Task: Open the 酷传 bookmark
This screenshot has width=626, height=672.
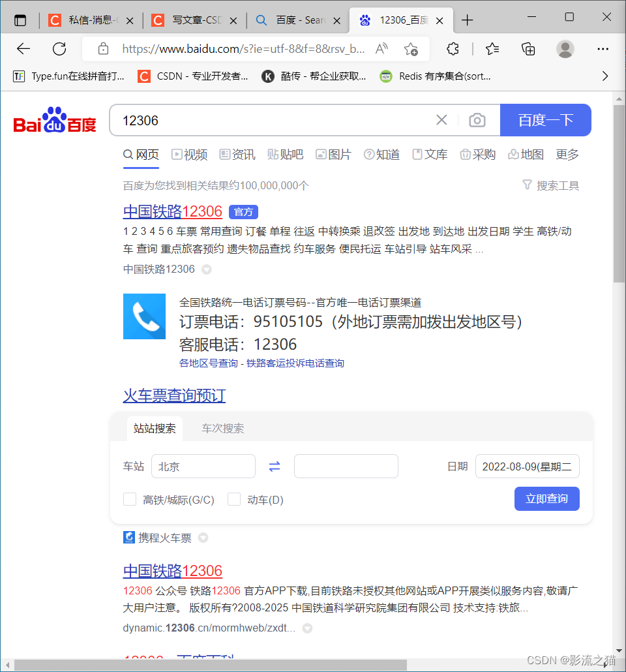Action: (314, 76)
